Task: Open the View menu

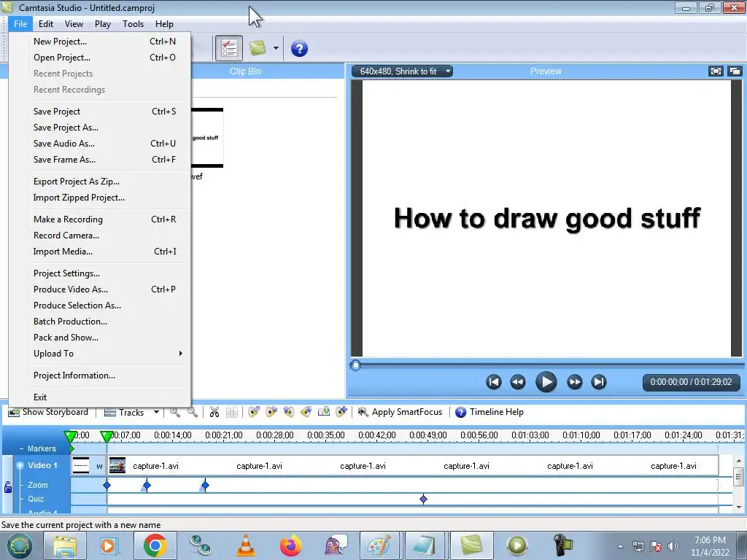Action: [74, 24]
